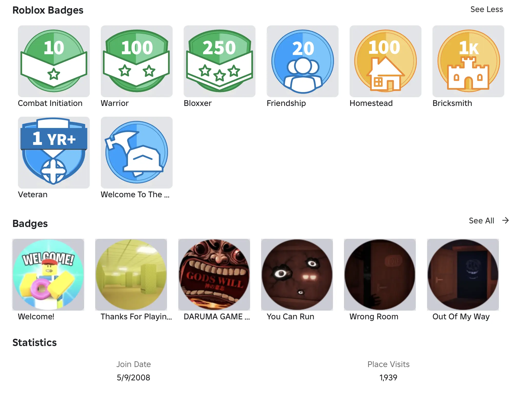The height and width of the screenshot is (396, 532).
Task: Open the Bricksmith 1k badge icon
Action: [x=468, y=61]
